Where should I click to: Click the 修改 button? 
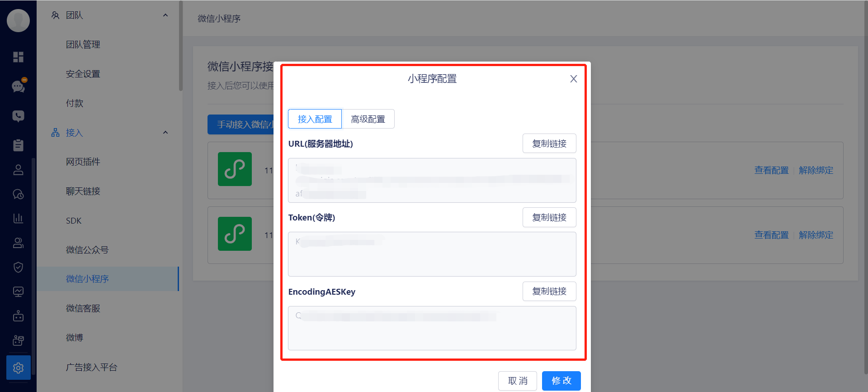(x=561, y=381)
